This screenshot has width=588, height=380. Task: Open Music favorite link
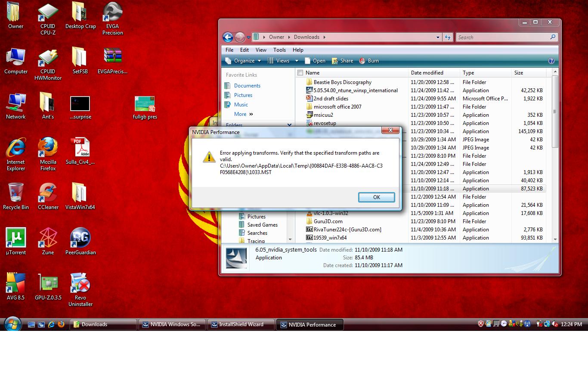(x=241, y=105)
